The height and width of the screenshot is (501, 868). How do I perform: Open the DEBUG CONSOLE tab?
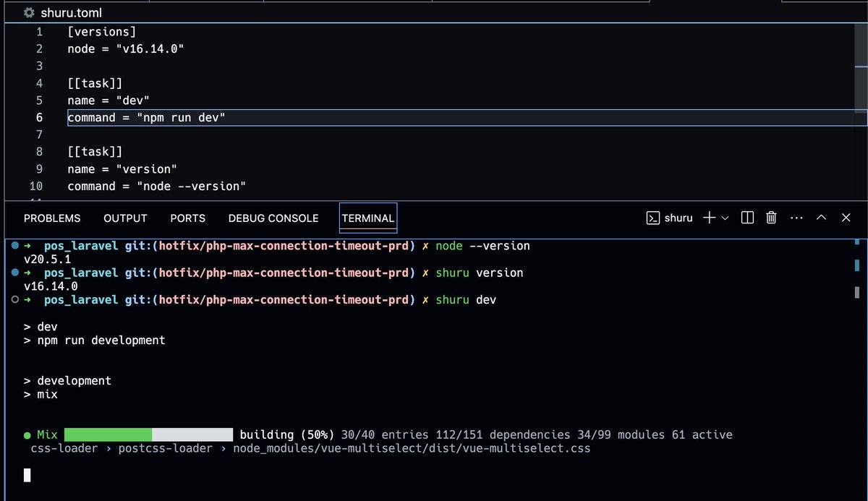pos(273,218)
